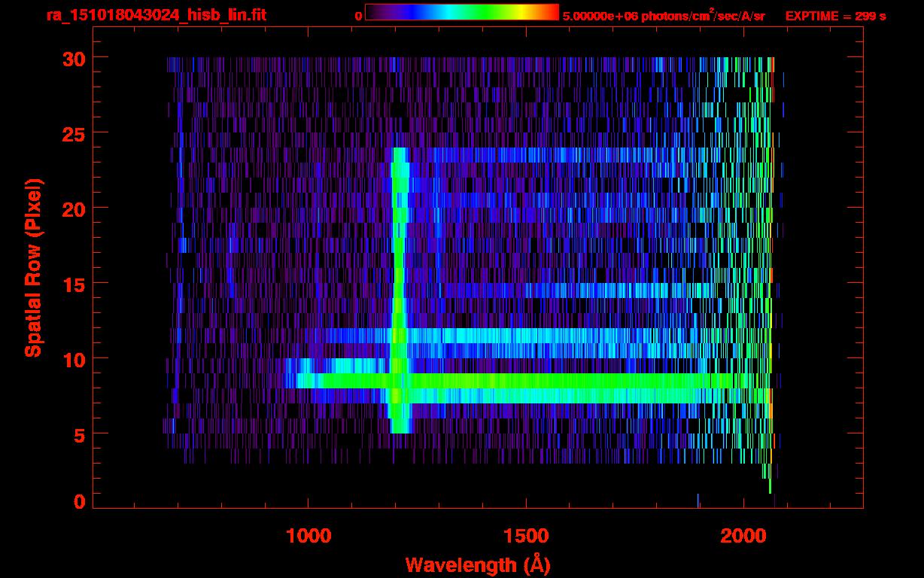Select the 5.00000e+06 photons intensity unit label
Screen dimensions: 924x578
[x=663, y=16]
